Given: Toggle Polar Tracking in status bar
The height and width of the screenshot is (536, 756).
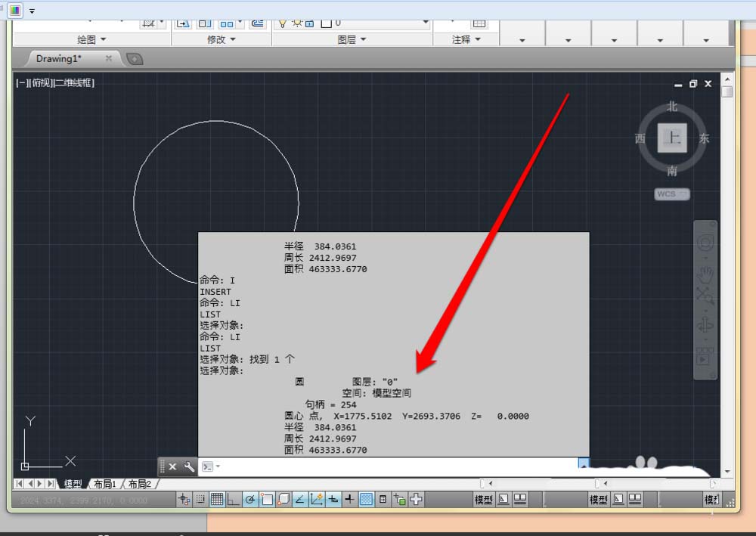Looking at the screenshot, I should pos(250,500).
